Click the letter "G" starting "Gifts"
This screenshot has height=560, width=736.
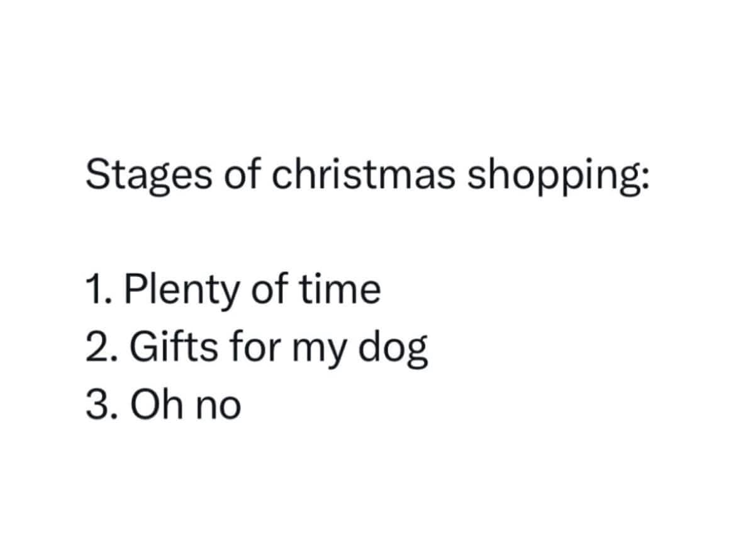click(x=143, y=347)
